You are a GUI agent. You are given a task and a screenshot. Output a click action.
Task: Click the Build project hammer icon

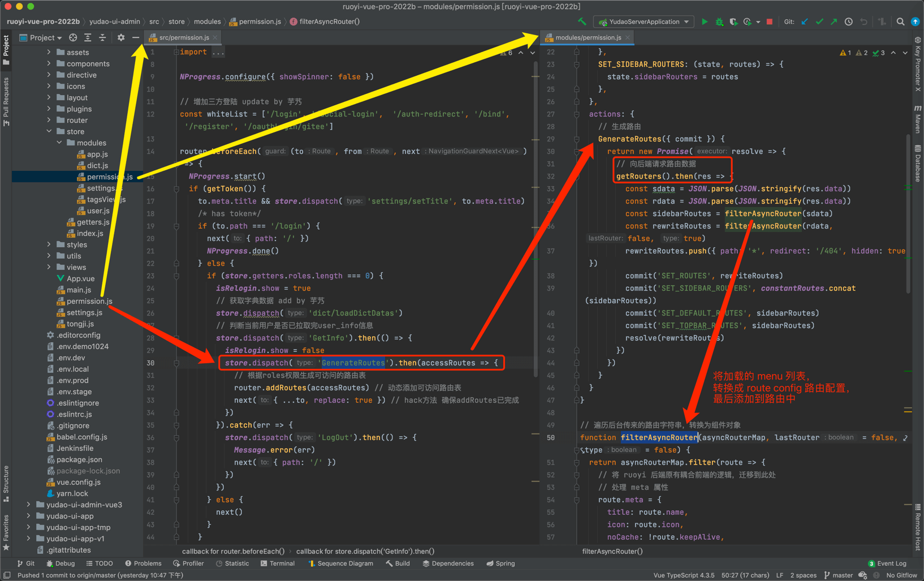(x=582, y=22)
